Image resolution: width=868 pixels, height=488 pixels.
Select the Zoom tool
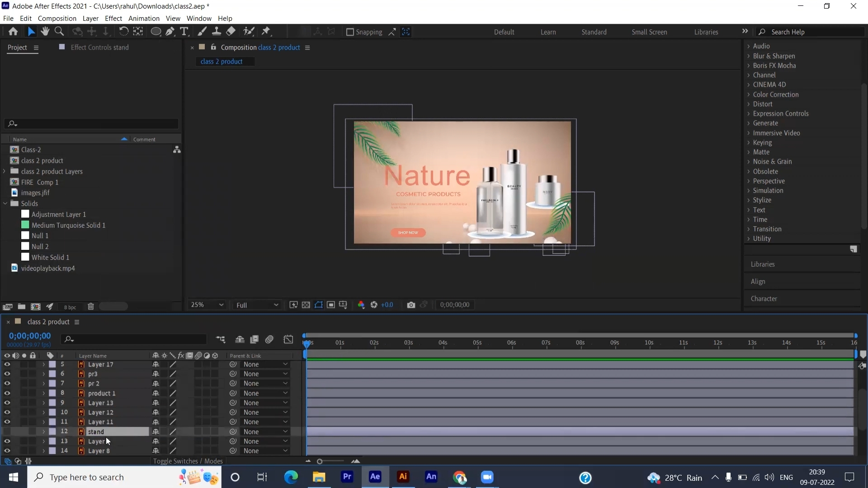pyautogui.click(x=59, y=31)
